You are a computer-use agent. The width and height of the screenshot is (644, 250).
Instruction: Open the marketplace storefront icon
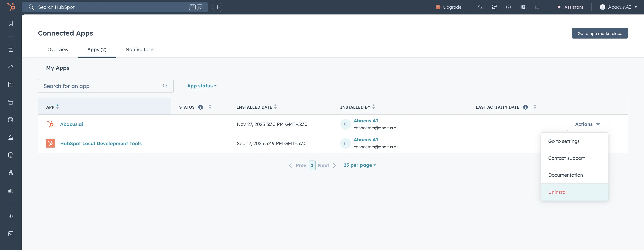click(494, 7)
